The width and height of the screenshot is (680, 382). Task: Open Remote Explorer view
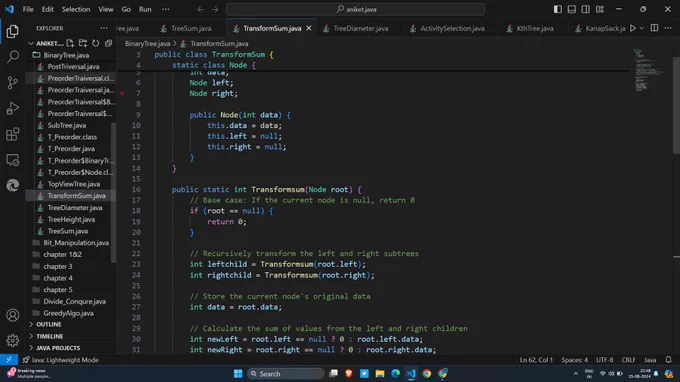[13, 160]
